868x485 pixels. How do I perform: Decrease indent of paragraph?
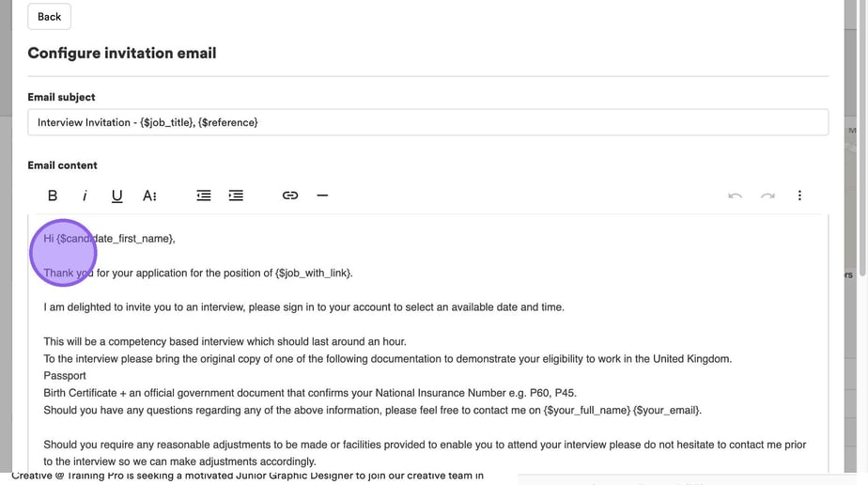tap(204, 196)
